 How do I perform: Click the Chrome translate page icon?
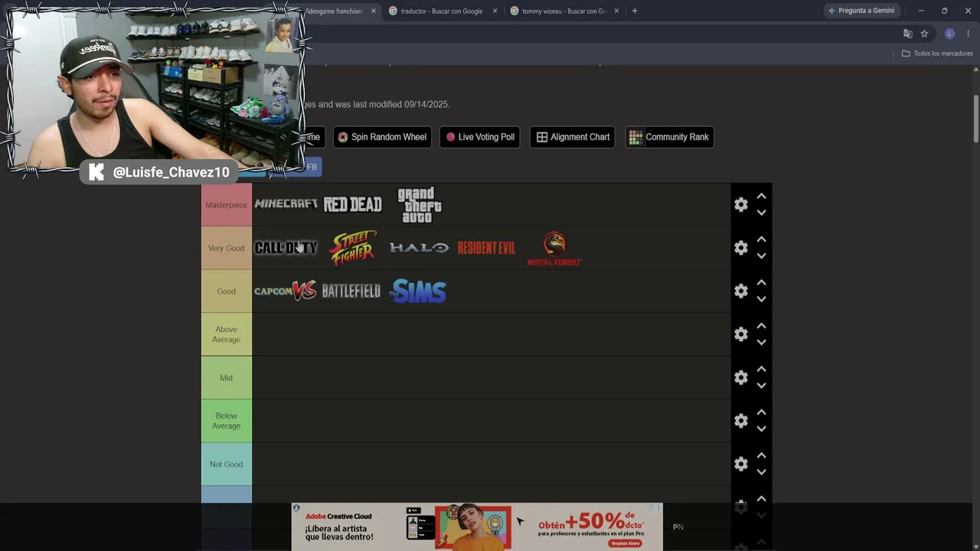click(x=907, y=34)
